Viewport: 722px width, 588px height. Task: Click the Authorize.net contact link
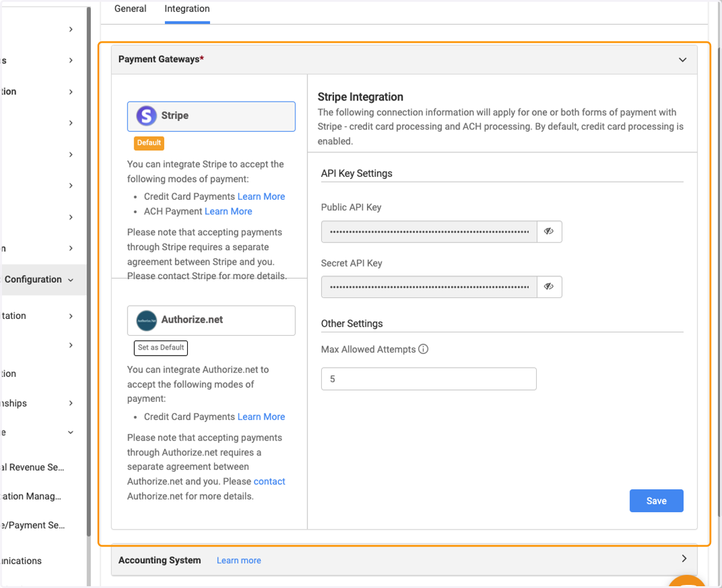[x=270, y=481]
